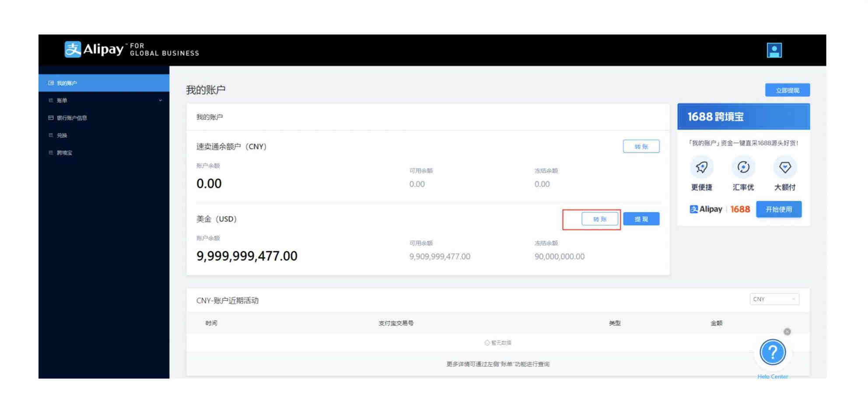Click the frozen balance 90,000,000.00
This screenshot has height=413, width=868.
559,257
